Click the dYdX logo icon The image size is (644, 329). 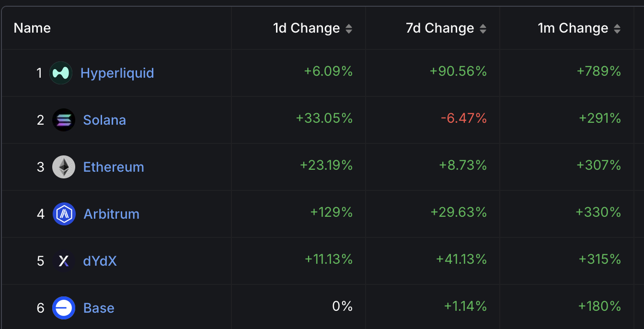click(64, 261)
